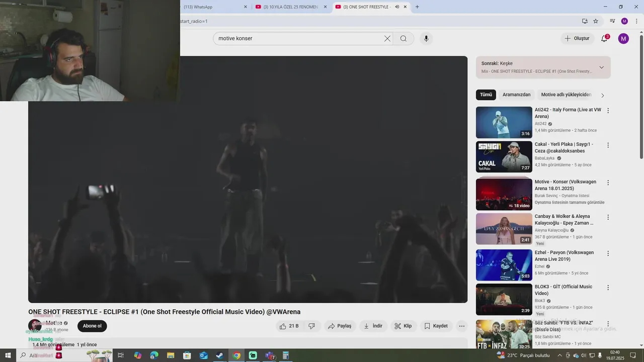Open Chrome three-dot menu
The width and height of the screenshot is (644, 362).
[x=635, y=21]
